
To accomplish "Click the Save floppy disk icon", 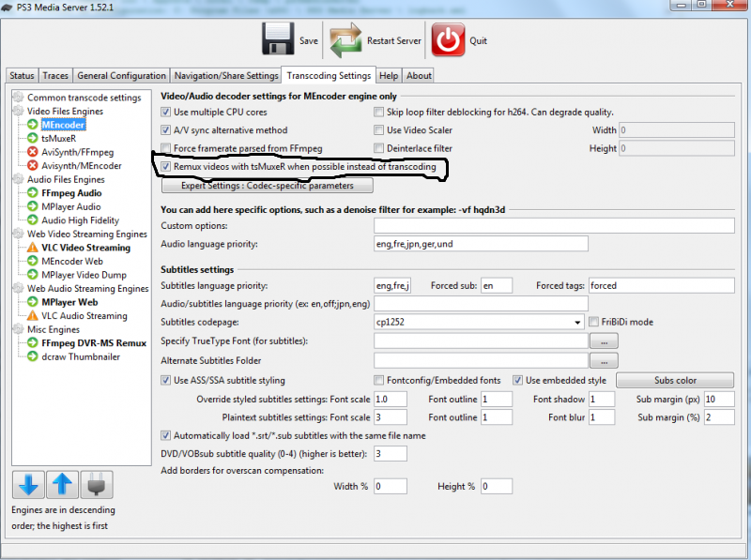I will [x=278, y=39].
